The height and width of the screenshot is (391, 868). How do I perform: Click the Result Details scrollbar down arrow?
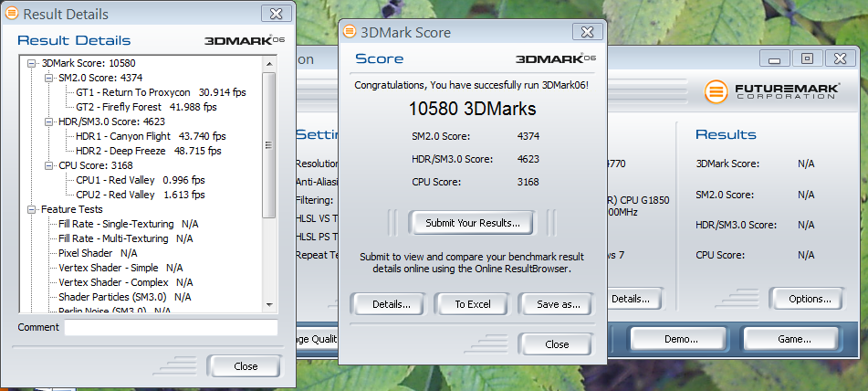click(269, 304)
